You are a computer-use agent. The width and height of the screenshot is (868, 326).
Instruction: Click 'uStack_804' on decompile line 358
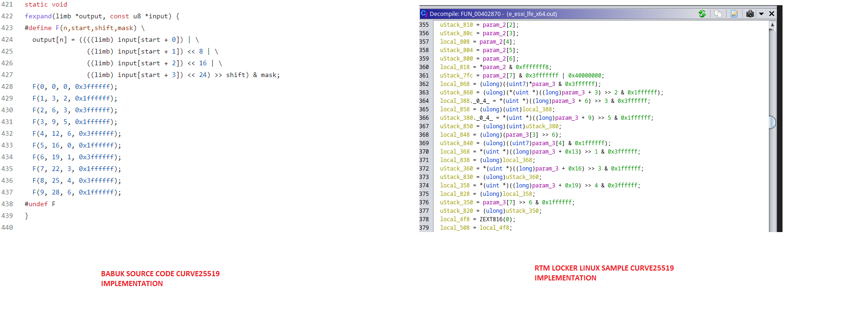456,50
